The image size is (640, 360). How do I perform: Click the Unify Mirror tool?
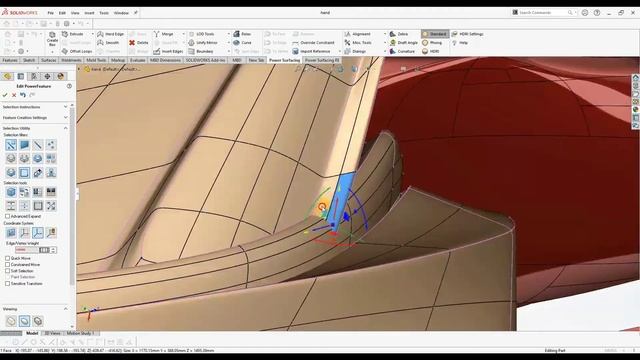(203, 42)
